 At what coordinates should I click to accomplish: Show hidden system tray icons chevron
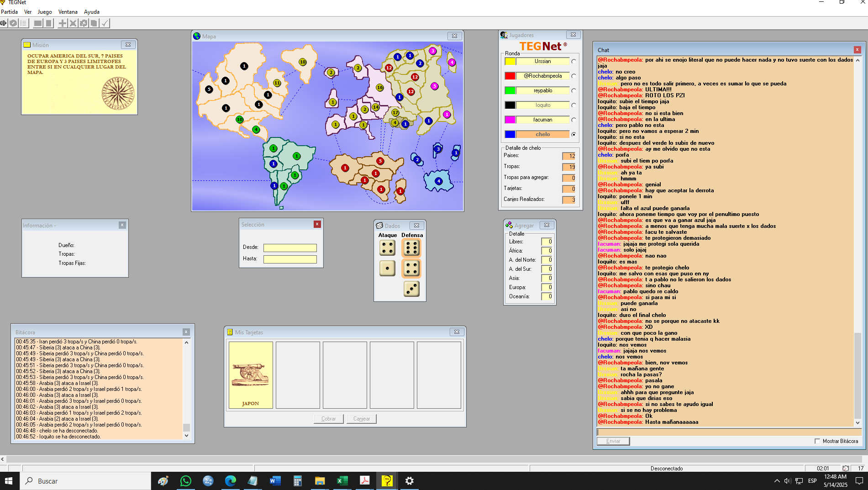tap(777, 481)
